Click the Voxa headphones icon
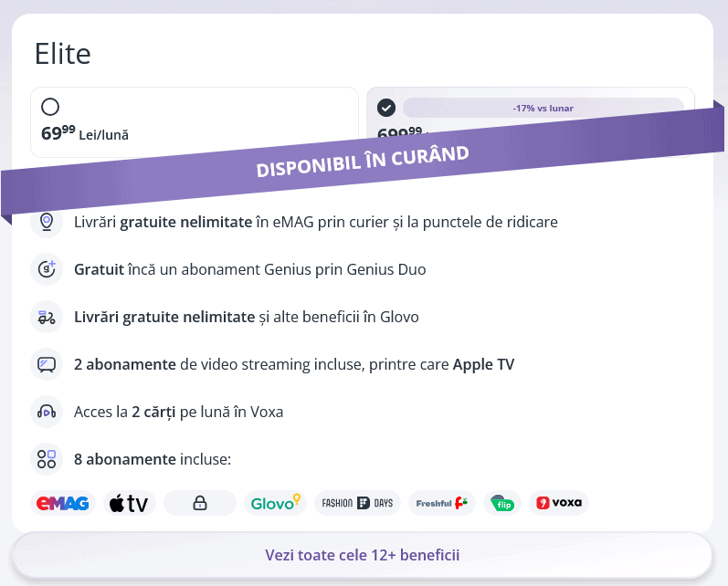The height and width of the screenshot is (586, 728). [x=47, y=412]
